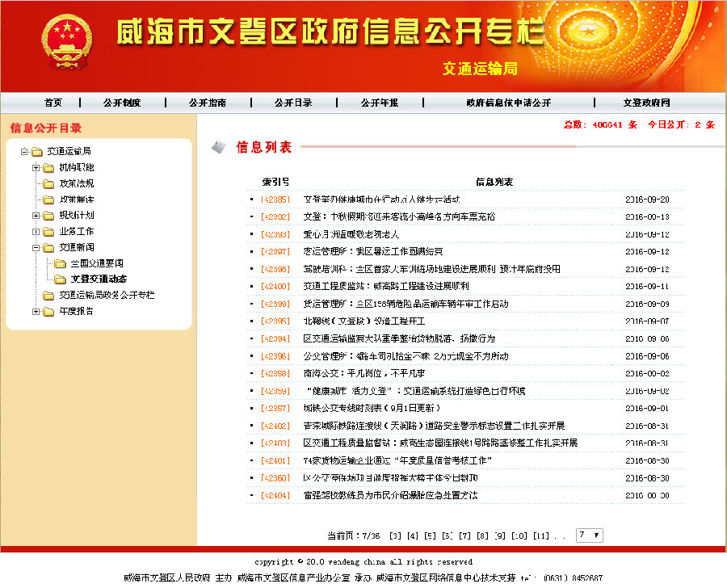The image size is (727, 588).
Task: Expand the 机构职能 tree node
Action: (36, 167)
